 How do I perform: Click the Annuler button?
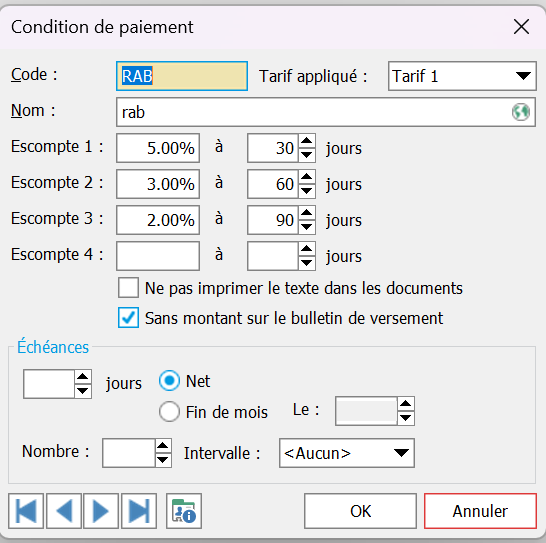coord(481,511)
